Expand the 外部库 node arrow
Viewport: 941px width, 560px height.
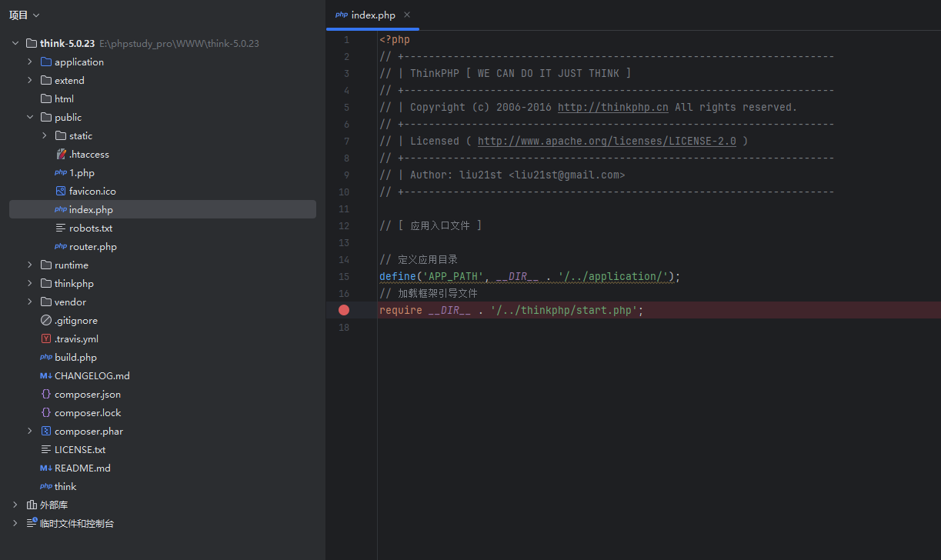15,505
